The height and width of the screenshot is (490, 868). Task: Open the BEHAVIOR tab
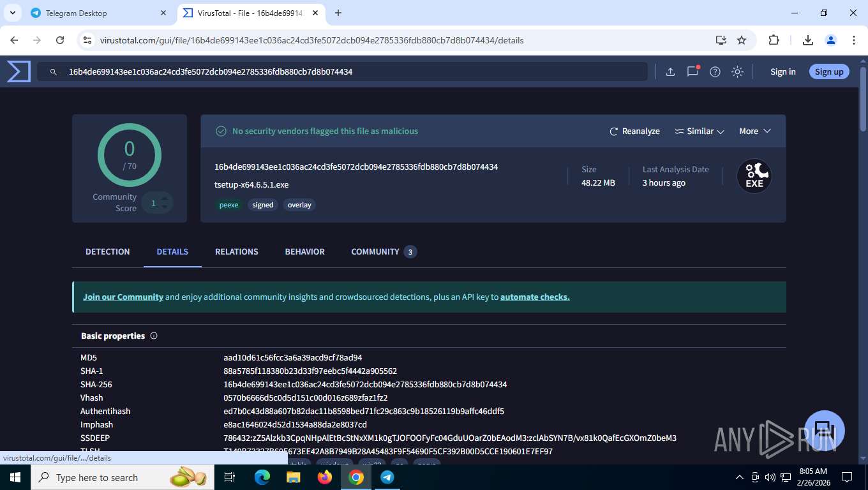305,252
